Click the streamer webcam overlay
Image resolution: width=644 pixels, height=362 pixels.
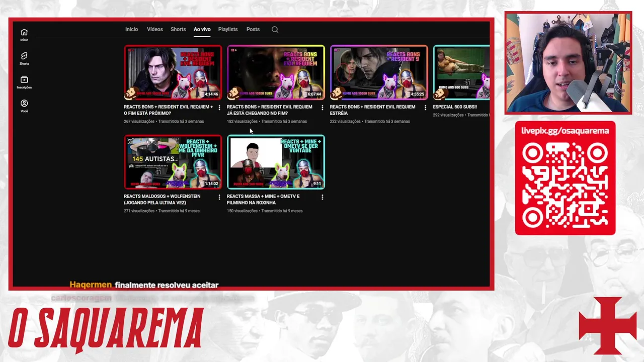point(568,63)
